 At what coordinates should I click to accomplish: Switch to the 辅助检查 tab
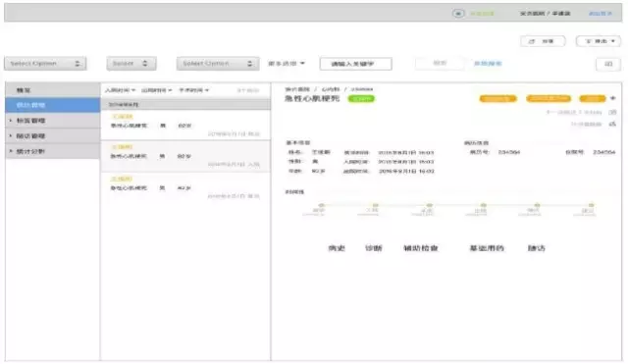pyautogui.click(x=421, y=248)
